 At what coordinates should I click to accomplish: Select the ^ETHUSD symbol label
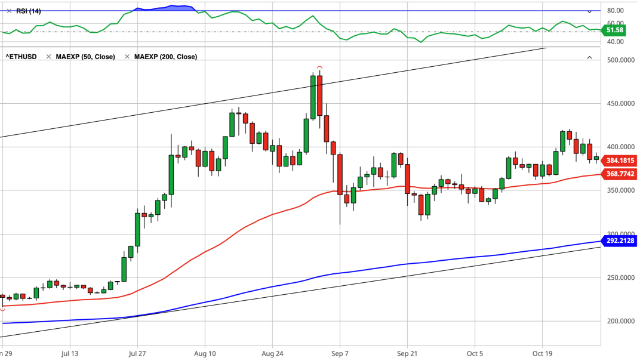click(x=21, y=57)
